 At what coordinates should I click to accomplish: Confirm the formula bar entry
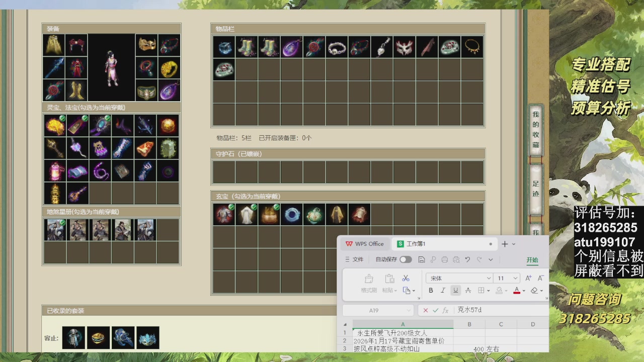435,310
